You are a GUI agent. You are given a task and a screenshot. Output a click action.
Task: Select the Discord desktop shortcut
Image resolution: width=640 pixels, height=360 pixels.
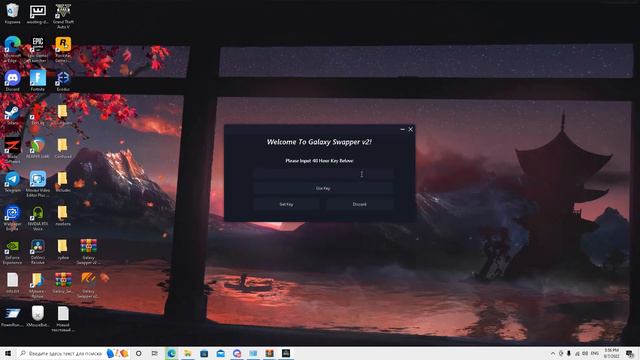coord(13,80)
